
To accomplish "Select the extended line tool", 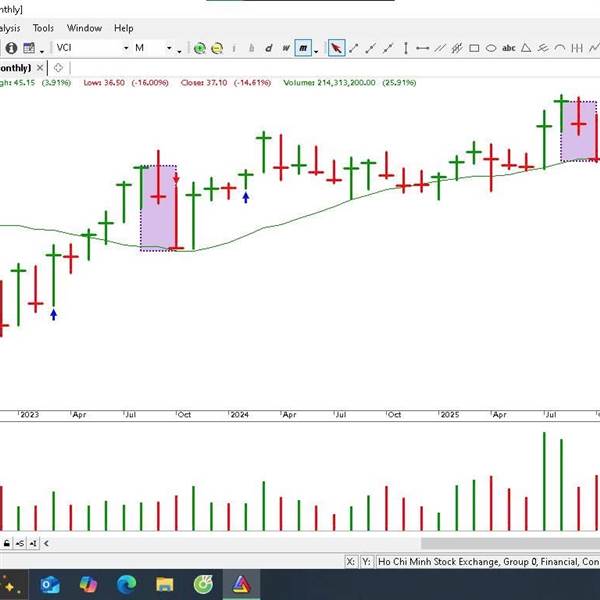I will pyautogui.click(x=388, y=48).
